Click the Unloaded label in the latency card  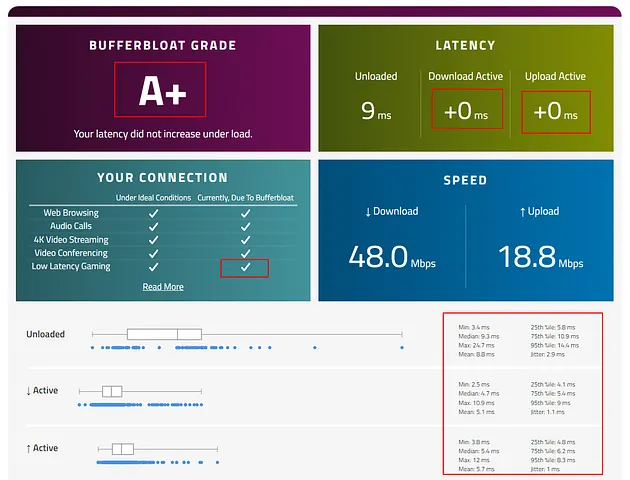tap(376, 76)
